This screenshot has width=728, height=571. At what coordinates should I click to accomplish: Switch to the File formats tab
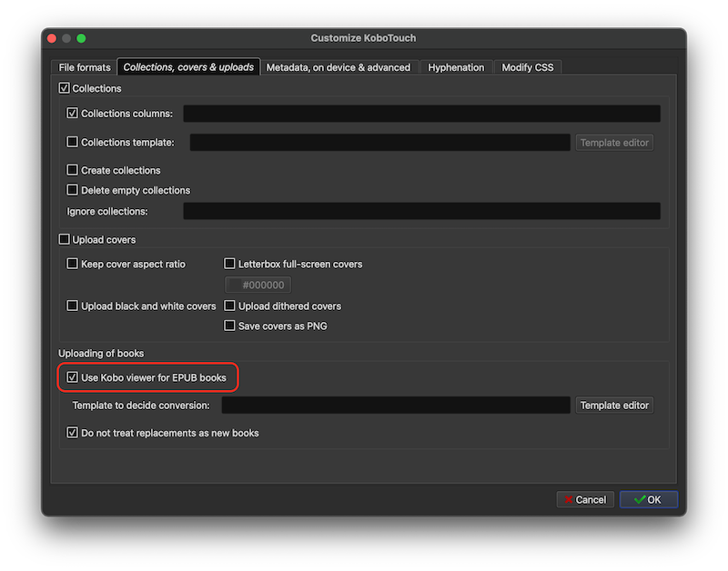pos(85,67)
